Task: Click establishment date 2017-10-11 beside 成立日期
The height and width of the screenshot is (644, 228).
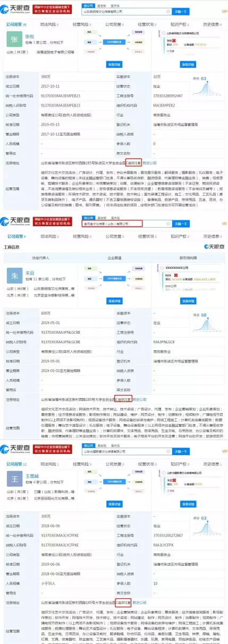Action: [52, 86]
